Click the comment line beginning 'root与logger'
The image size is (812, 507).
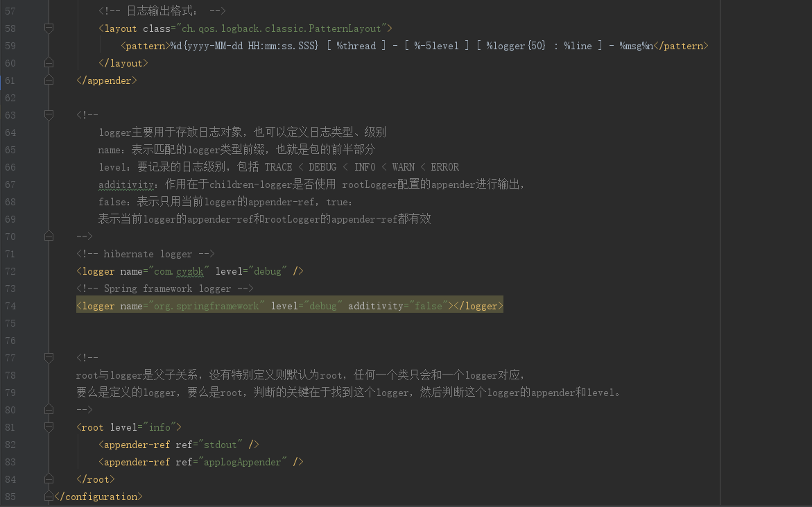[300, 375]
